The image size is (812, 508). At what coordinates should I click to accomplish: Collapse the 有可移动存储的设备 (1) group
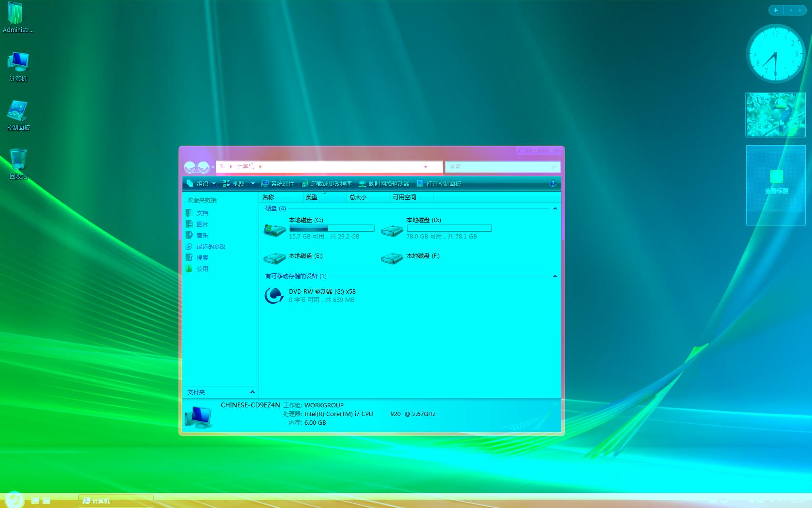[x=555, y=276]
